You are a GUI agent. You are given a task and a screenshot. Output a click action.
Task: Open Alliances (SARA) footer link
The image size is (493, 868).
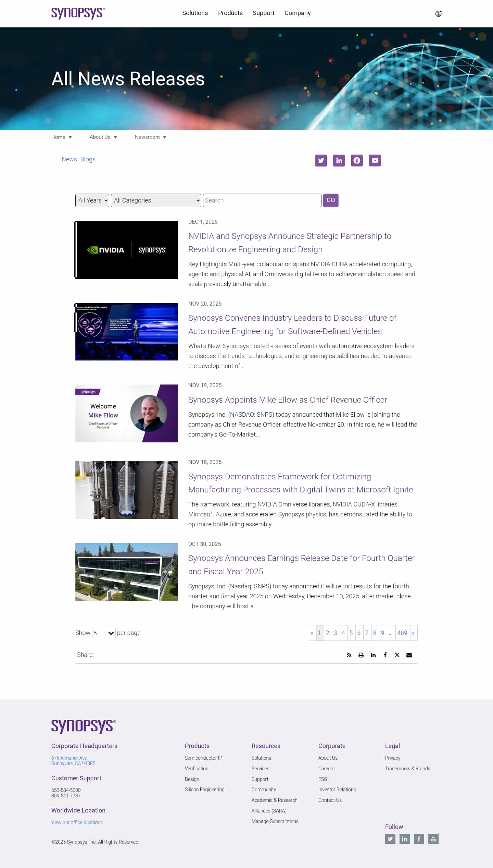click(269, 811)
